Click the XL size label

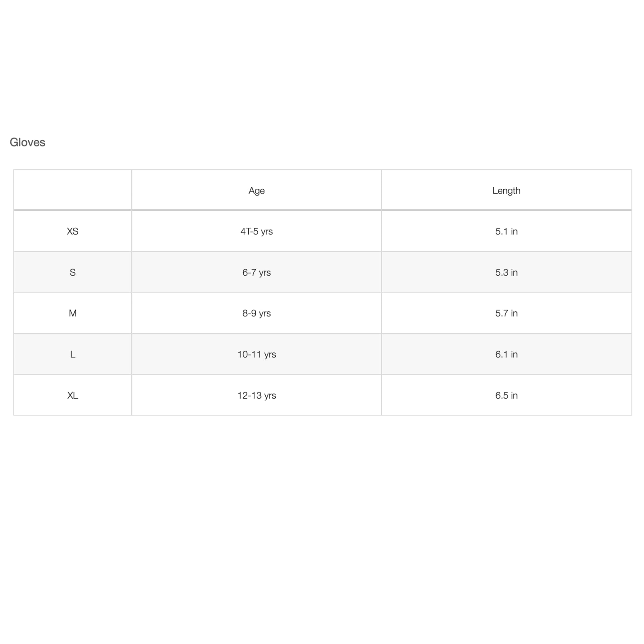(72, 395)
